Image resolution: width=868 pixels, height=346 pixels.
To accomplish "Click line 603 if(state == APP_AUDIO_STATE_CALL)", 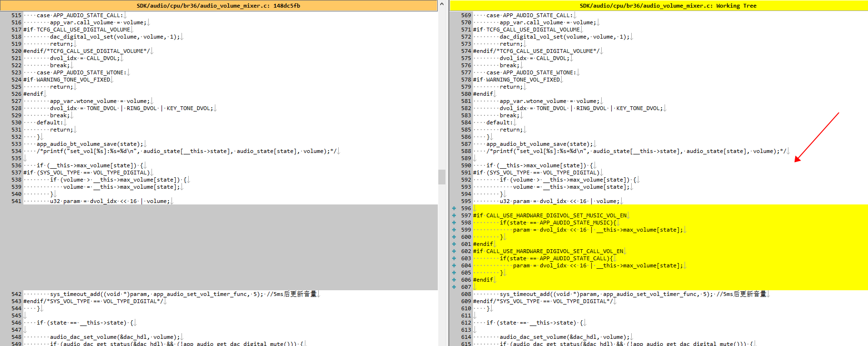I will coord(556,258).
